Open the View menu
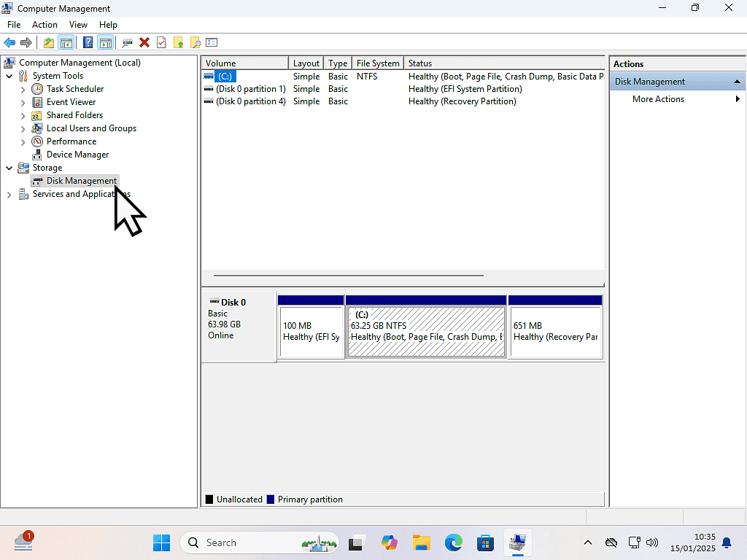This screenshot has width=747, height=560. [x=78, y=25]
